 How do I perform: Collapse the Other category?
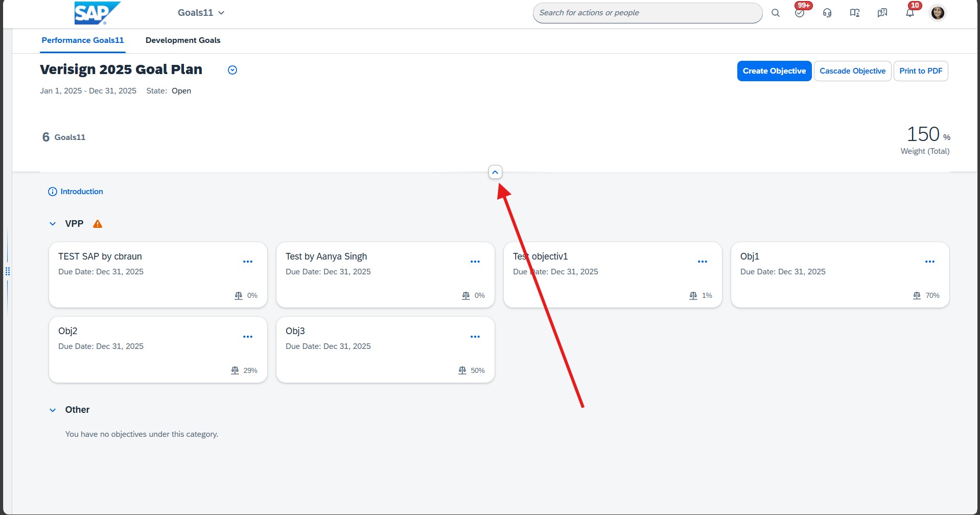pyautogui.click(x=53, y=410)
